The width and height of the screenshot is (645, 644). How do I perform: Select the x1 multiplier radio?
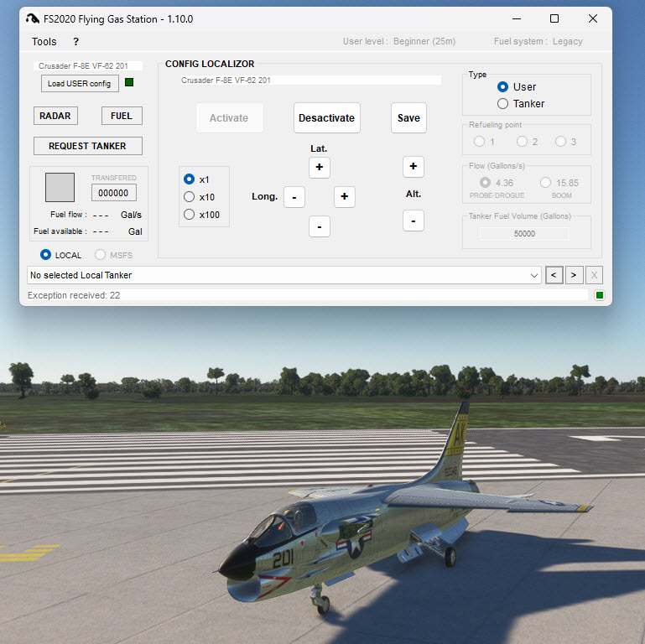point(190,179)
